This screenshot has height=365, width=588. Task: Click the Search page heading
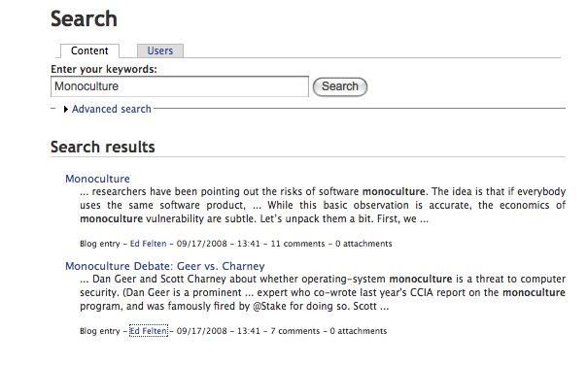pos(84,18)
